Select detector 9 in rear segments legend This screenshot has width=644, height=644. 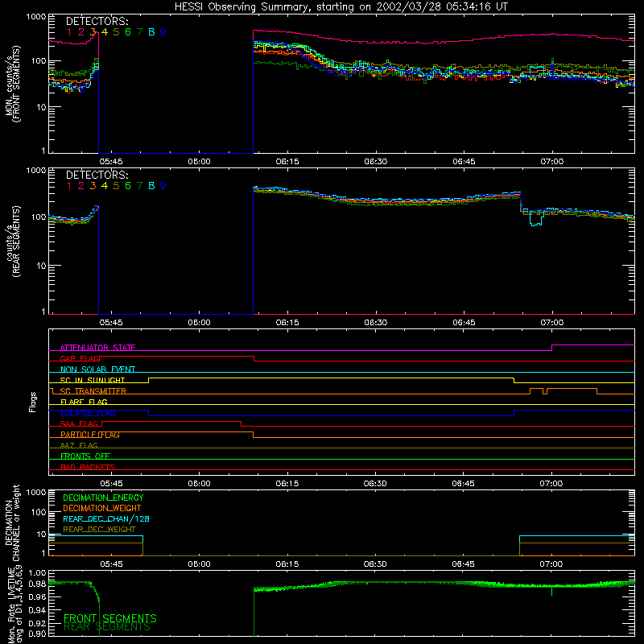163,186
